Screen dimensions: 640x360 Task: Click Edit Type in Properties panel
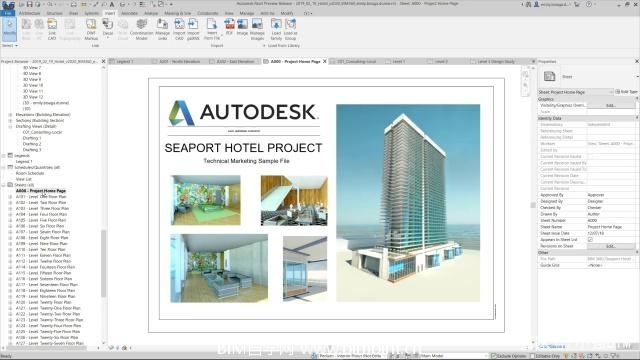pyautogui.click(x=627, y=92)
